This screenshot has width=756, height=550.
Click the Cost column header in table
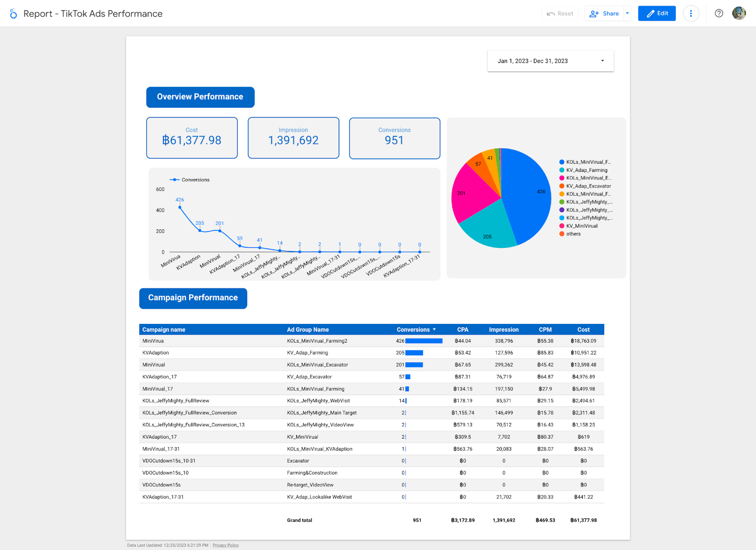pyautogui.click(x=584, y=330)
